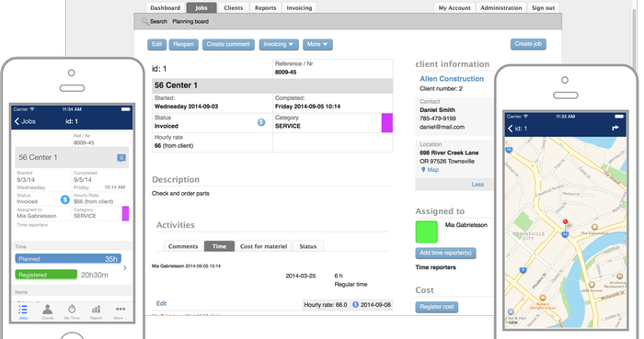Tap the More dots icon on phone tab bar

tap(121, 309)
